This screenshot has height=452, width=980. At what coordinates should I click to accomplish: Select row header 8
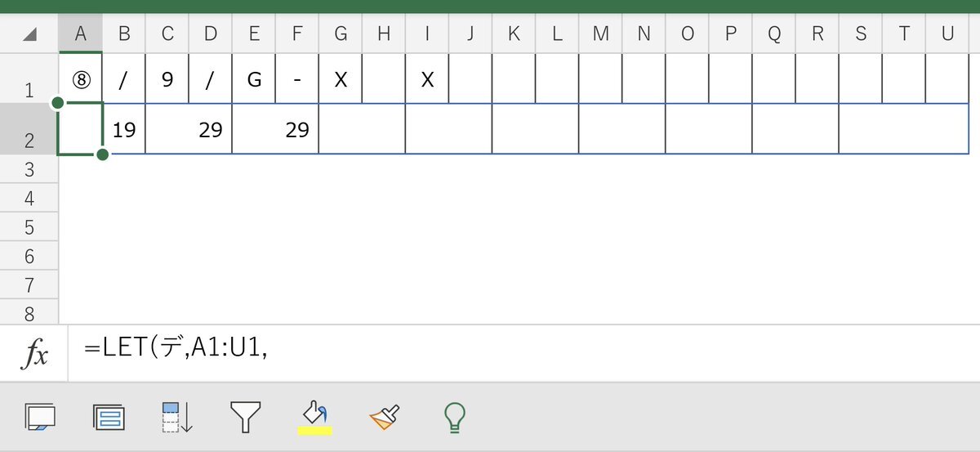(x=29, y=313)
